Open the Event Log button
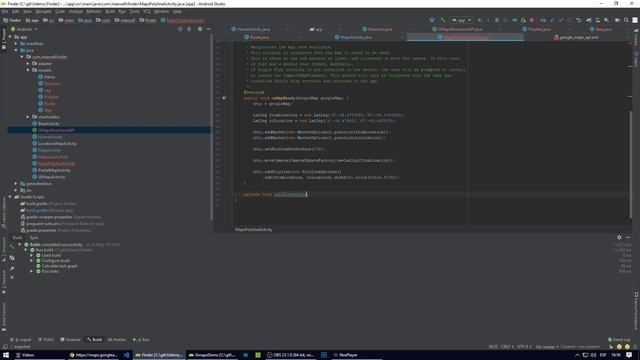The height and width of the screenshot is (360, 640). pyautogui.click(x=619, y=340)
